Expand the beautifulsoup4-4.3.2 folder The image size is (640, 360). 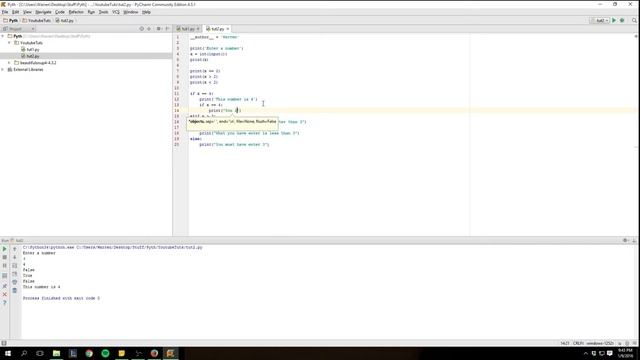(x=9, y=63)
